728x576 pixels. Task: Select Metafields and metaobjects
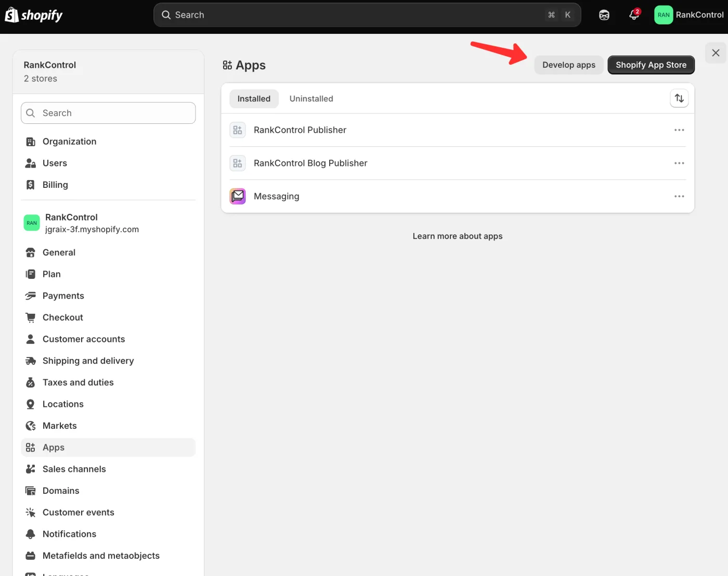coord(108,556)
